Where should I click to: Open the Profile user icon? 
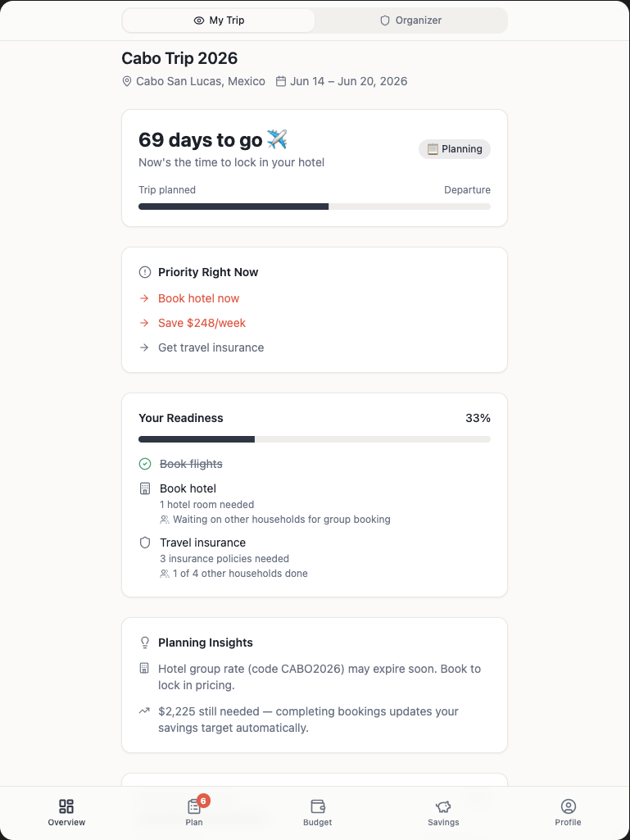pos(568,806)
